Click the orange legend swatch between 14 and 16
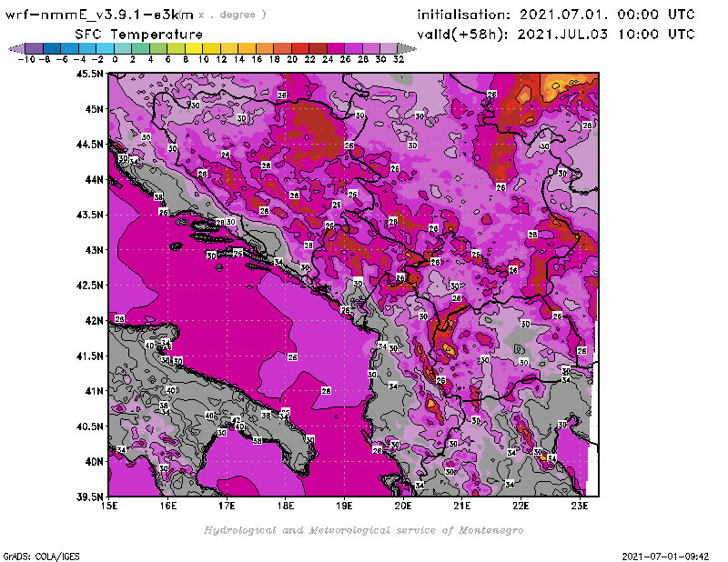The height and width of the screenshot is (562, 728). [x=247, y=48]
